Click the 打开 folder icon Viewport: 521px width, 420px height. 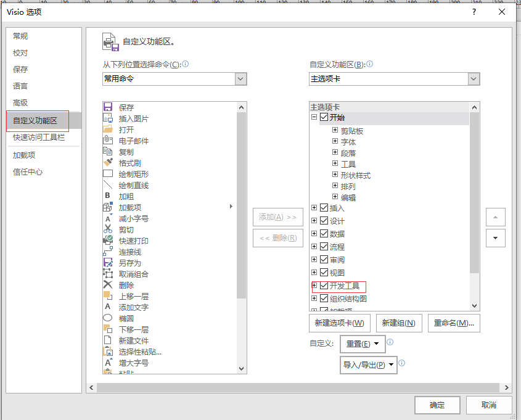pyautogui.click(x=108, y=130)
